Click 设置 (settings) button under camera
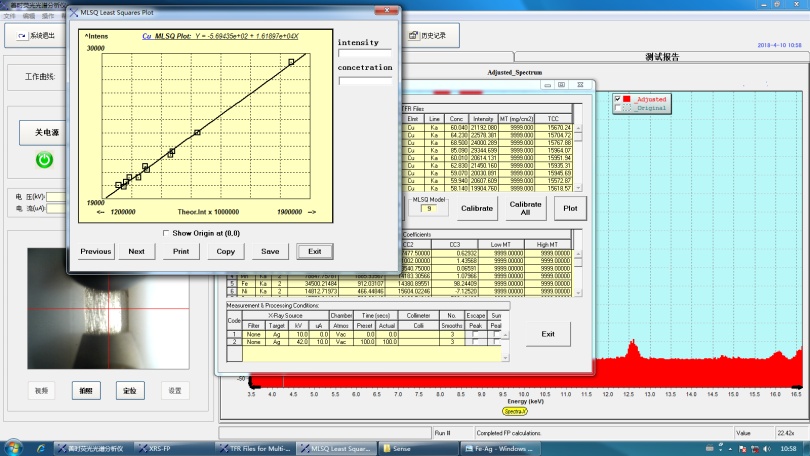The width and height of the screenshot is (810, 456). (175, 390)
